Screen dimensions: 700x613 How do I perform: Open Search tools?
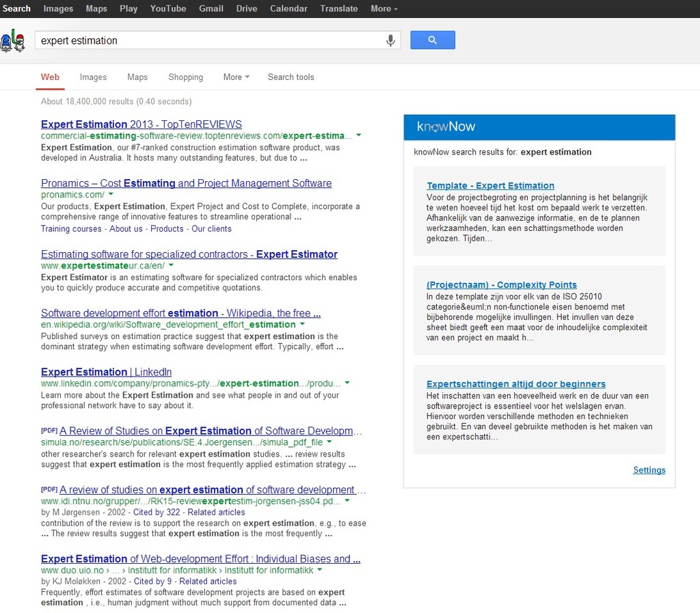click(291, 77)
